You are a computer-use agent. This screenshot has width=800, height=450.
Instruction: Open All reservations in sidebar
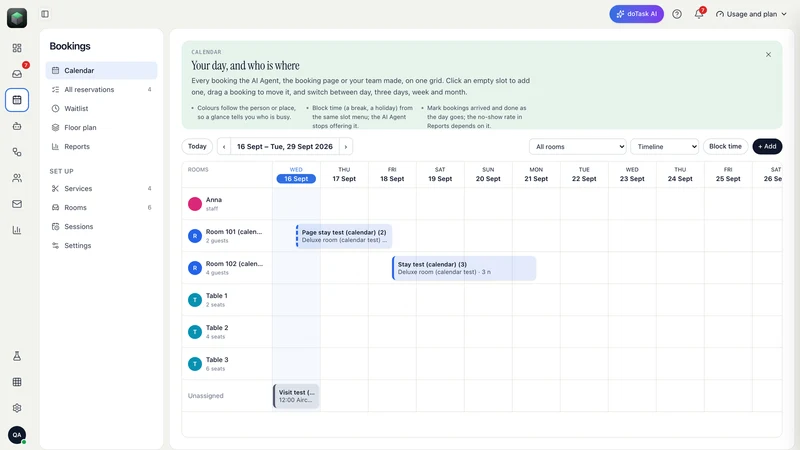tap(101, 89)
